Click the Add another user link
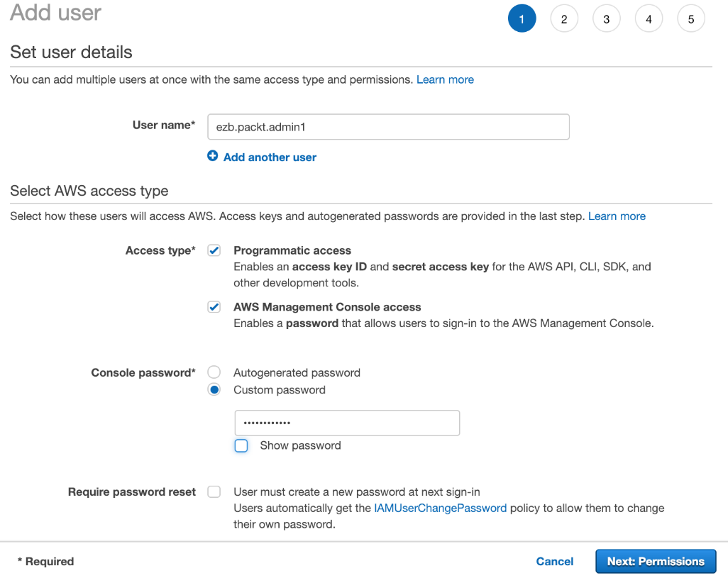 click(270, 157)
